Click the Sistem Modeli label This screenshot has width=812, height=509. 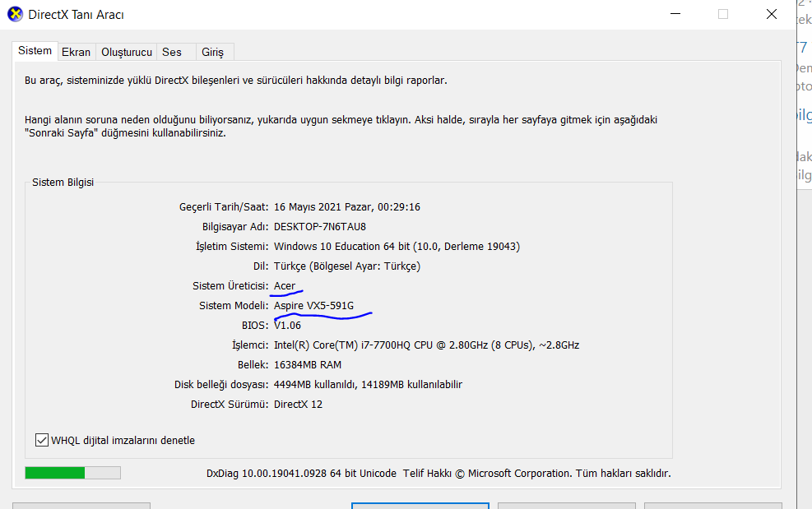pos(234,306)
